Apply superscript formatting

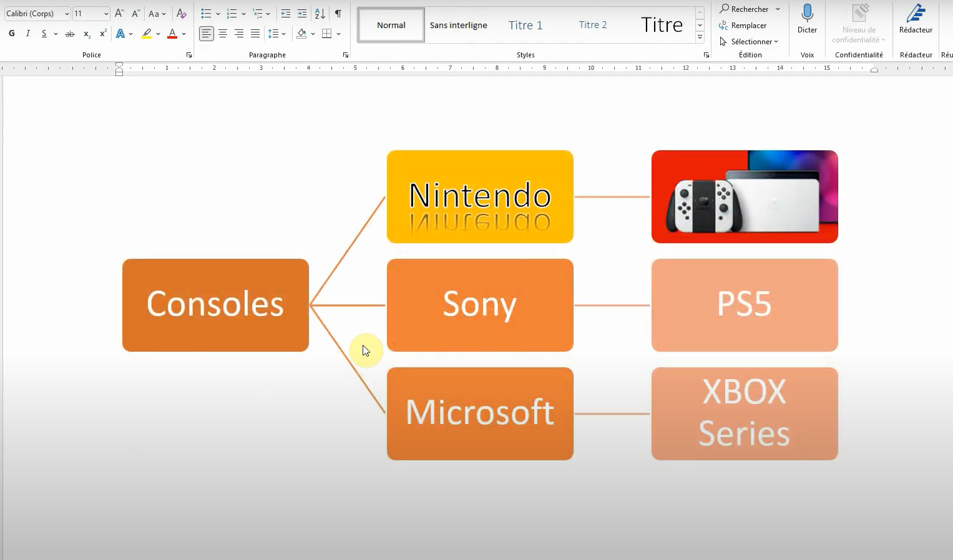click(x=103, y=34)
